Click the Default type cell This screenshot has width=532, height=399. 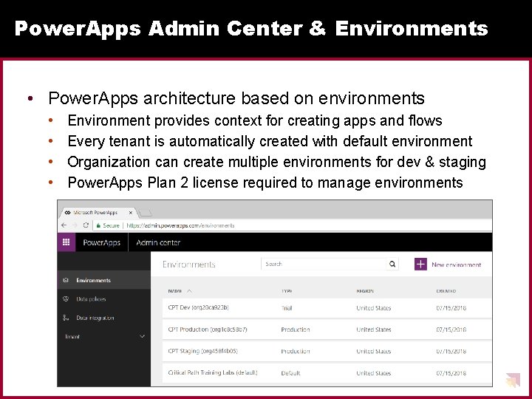point(291,373)
